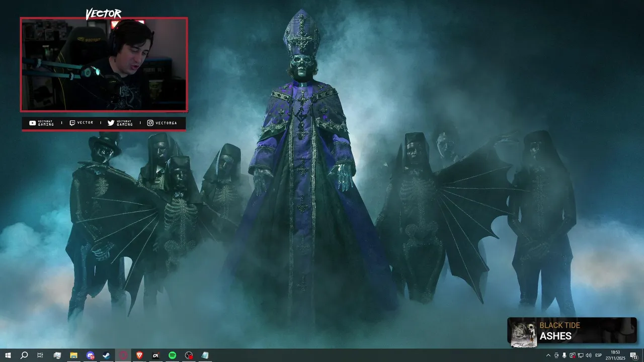Open the Windows Start menu
This screenshot has height=362, width=644.
point(8,355)
